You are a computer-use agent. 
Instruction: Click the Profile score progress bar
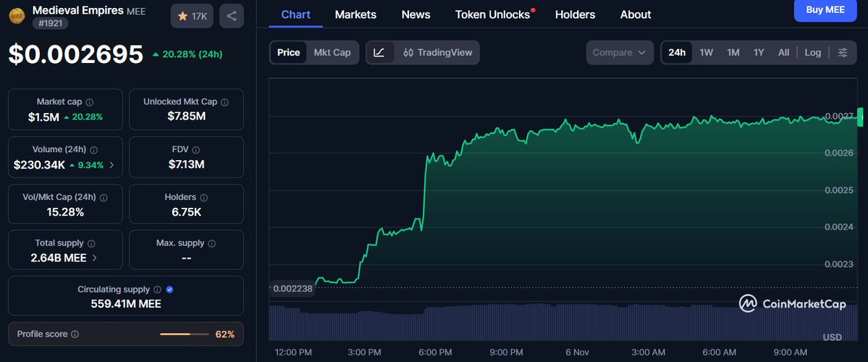click(x=185, y=334)
